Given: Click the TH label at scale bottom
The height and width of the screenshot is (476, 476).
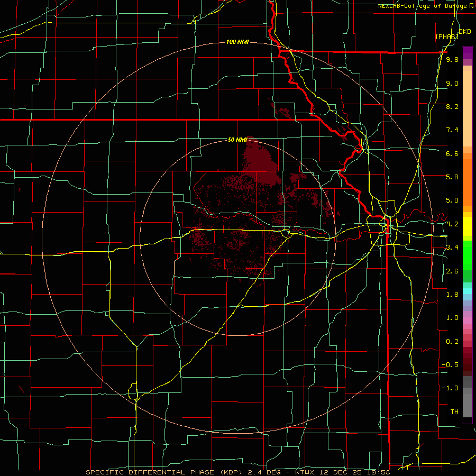Looking at the screenshot, I should tap(454, 412).
